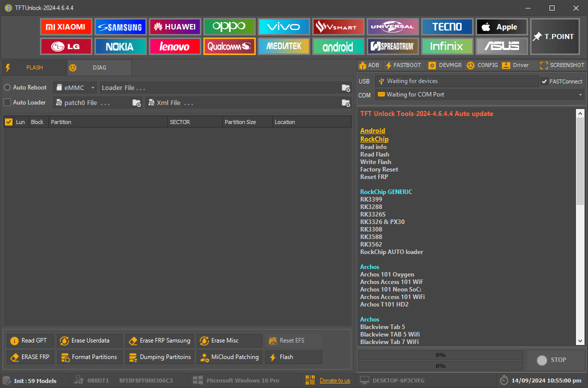
Task: Open the Samsung brand module
Action: coord(120,27)
